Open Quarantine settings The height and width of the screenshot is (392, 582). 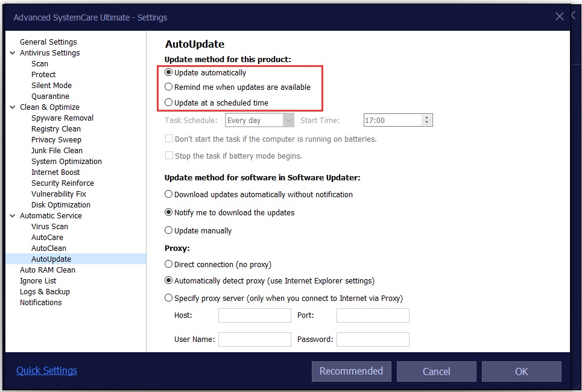[x=50, y=96]
